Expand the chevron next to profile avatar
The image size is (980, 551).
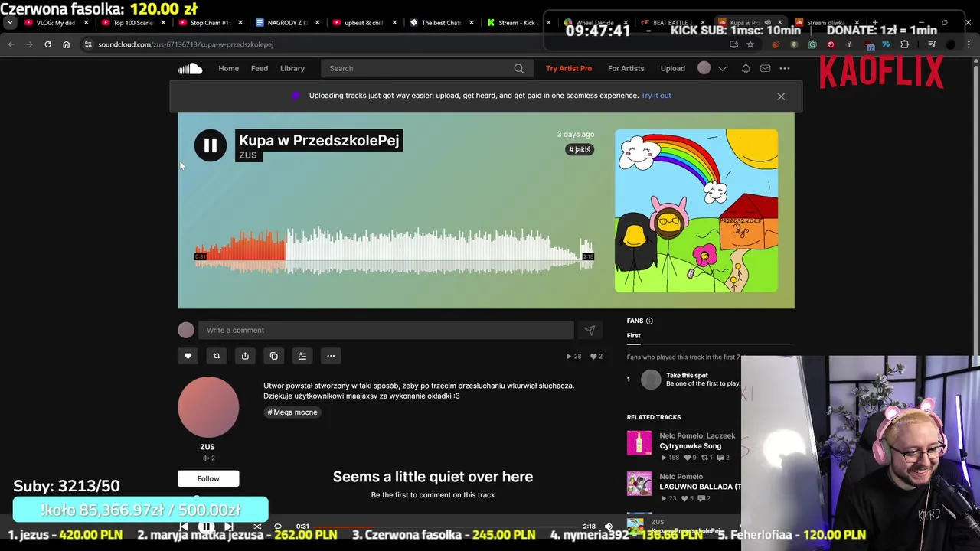(722, 69)
